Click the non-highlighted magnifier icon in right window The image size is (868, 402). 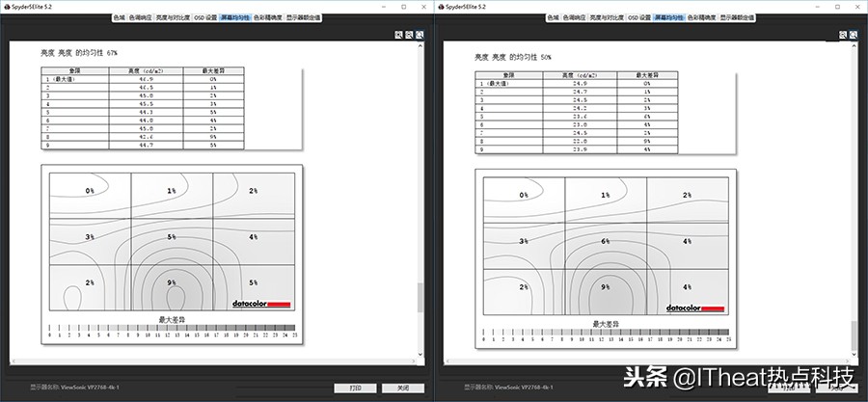click(843, 35)
